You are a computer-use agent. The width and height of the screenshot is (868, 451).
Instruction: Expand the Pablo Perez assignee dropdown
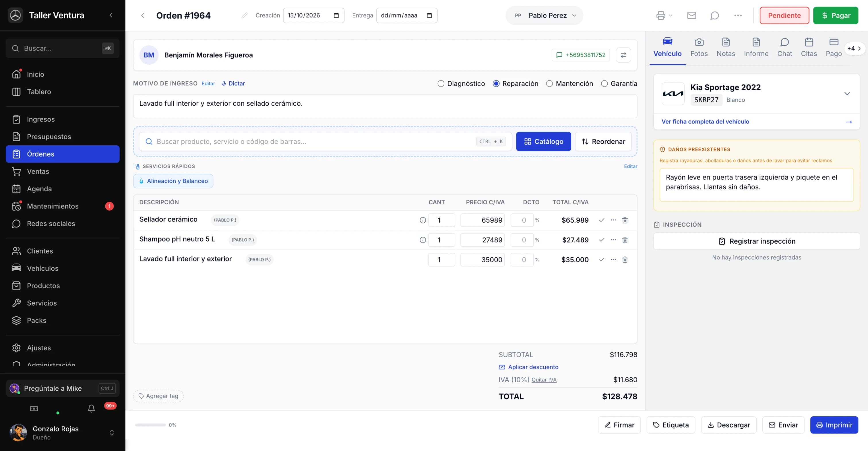click(544, 16)
